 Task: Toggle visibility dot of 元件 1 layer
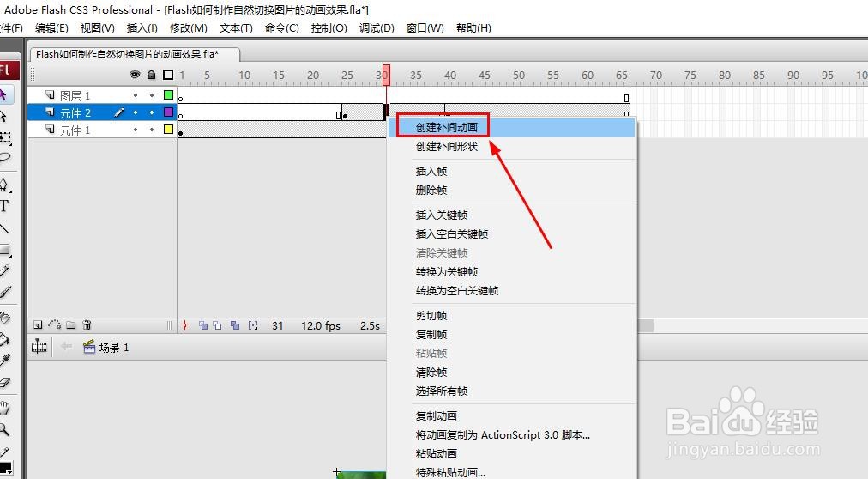(x=135, y=130)
